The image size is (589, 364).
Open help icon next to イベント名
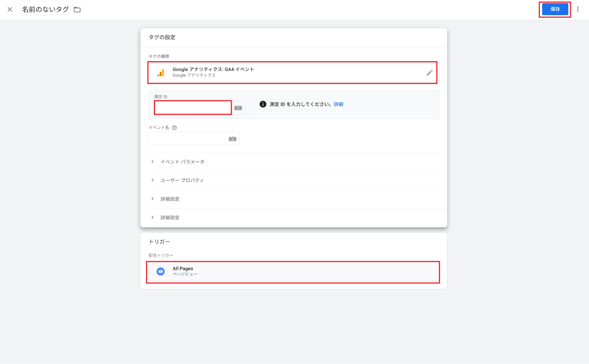point(174,127)
